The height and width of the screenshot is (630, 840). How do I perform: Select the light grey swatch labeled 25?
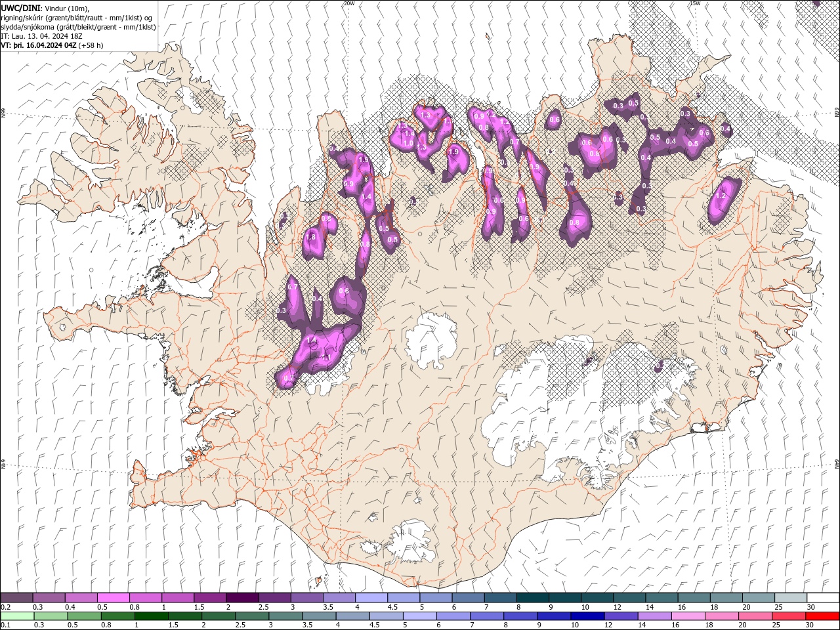791,598
